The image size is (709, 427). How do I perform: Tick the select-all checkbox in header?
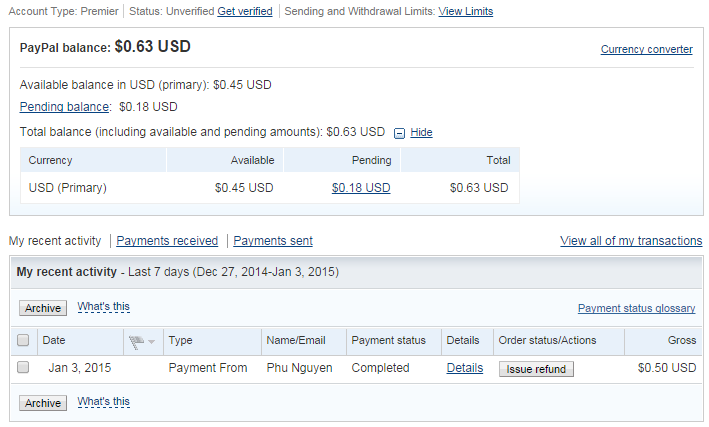pyautogui.click(x=23, y=341)
